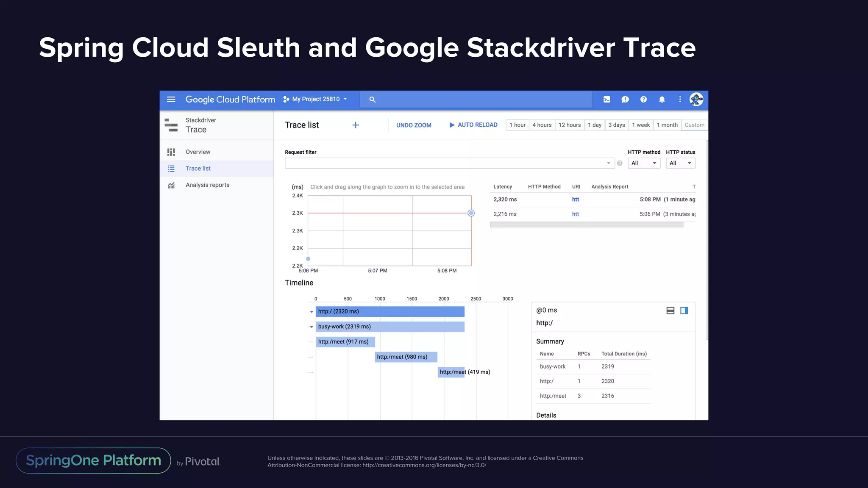Viewport: 868px width, 488px height.
Task: Select the busy-work (2319 ms) timeline bar
Action: [x=390, y=327]
